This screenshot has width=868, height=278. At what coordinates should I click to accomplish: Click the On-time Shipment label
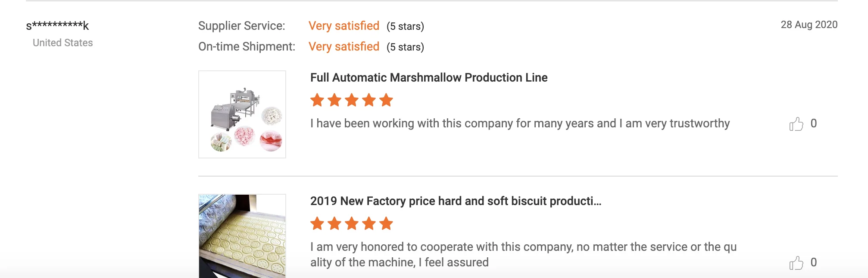coord(247,47)
